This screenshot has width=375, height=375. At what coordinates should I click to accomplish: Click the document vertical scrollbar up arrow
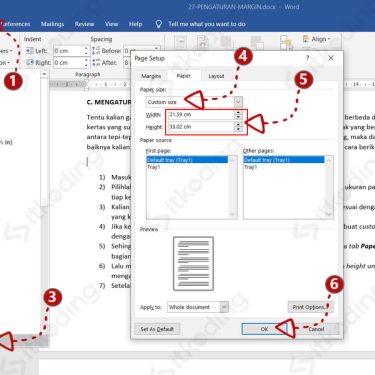pyautogui.click(x=44, y=74)
